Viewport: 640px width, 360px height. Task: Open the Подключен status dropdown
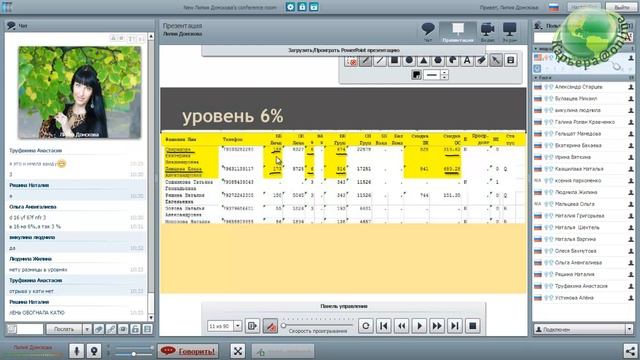pyautogui.click(x=584, y=329)
